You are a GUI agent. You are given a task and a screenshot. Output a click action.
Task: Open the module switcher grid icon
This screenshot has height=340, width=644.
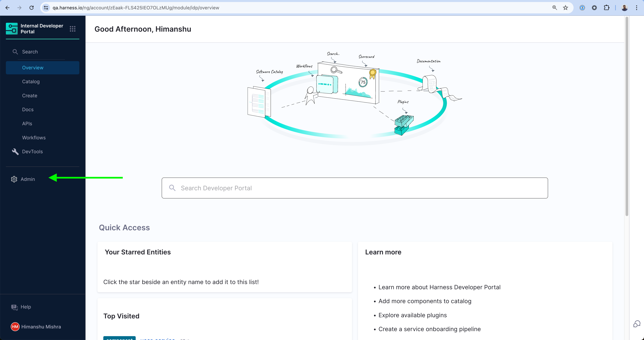pos(72,29)
